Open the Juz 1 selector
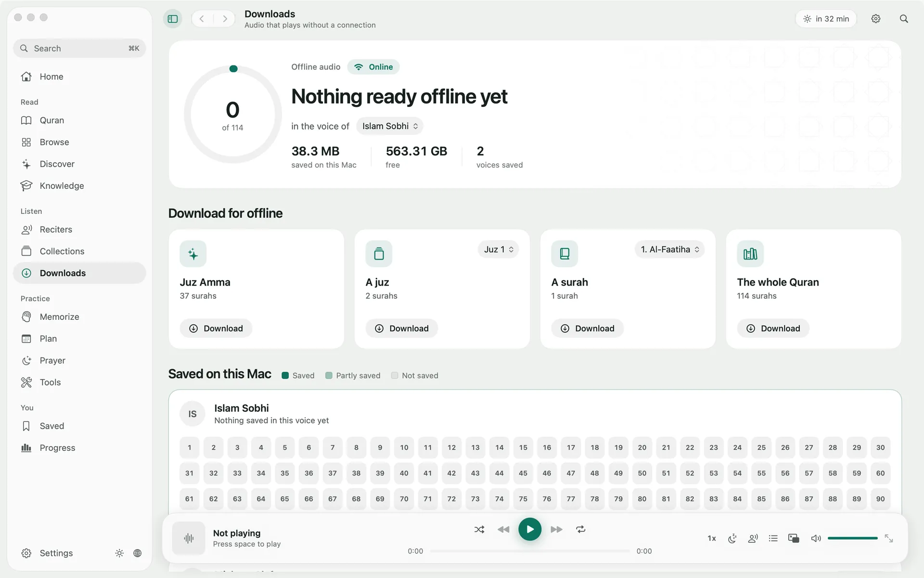 (499, 250)
